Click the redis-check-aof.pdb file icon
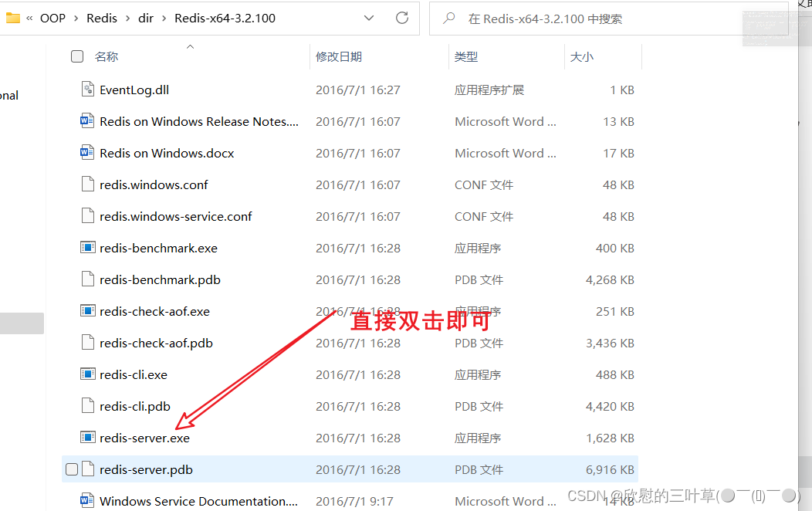812x511 pixels. coord(87,342)
